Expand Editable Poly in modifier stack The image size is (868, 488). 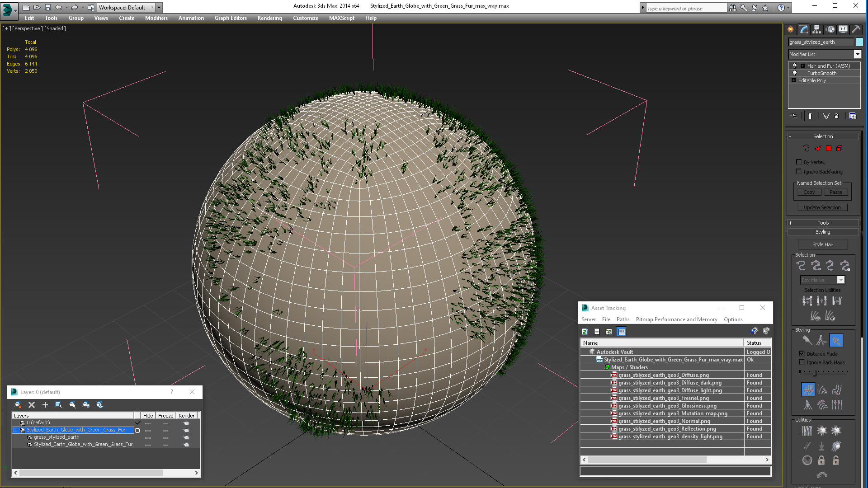coord(793,80)
